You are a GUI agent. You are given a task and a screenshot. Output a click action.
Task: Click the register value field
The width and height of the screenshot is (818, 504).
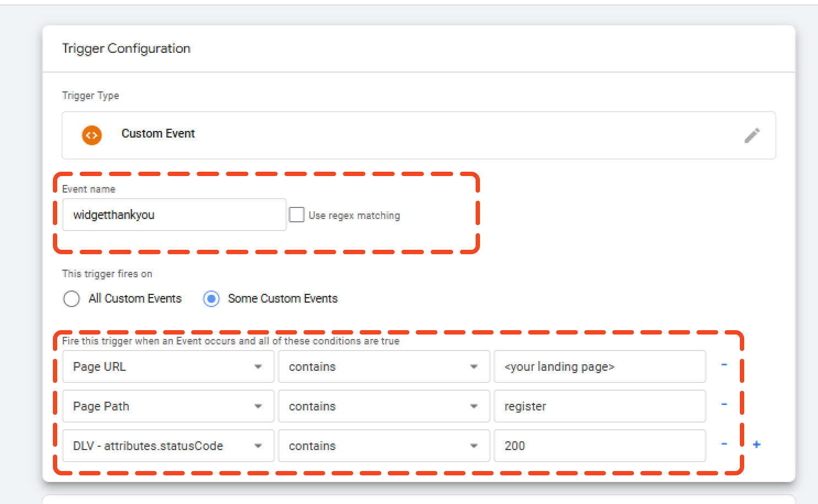[x=599, y=407]
